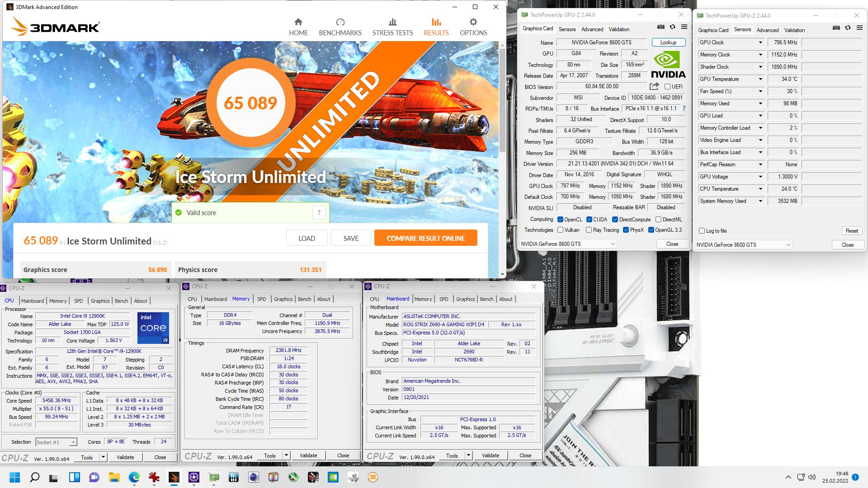Expand the GPU Clock sensor dropdown
The image size is (868, 488).
pos(760,42)
